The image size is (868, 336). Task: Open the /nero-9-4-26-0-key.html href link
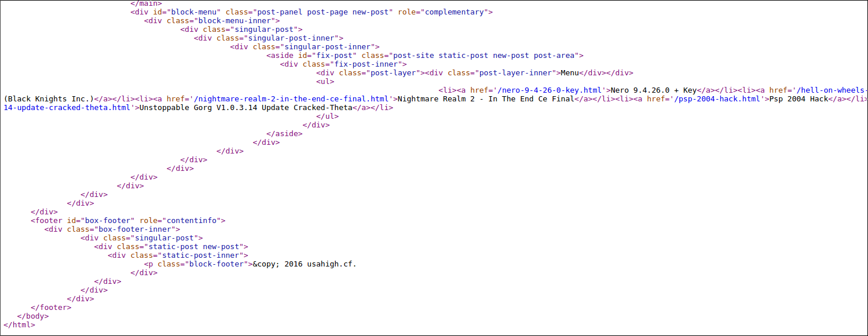[x=551, y=90]
